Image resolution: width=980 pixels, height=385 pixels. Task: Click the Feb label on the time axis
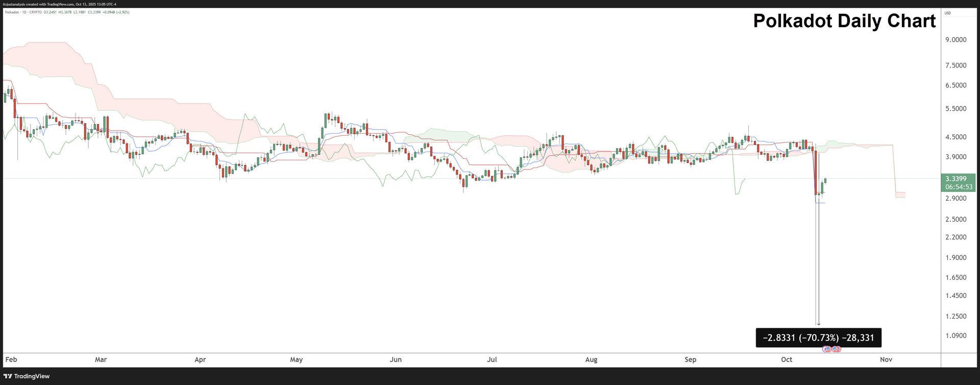pos(11,359)
